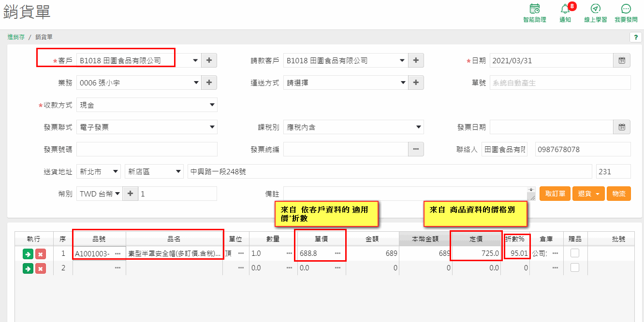644x322 pixels.
Task: Click the postal code field 231
Action: tap(614, 171)
